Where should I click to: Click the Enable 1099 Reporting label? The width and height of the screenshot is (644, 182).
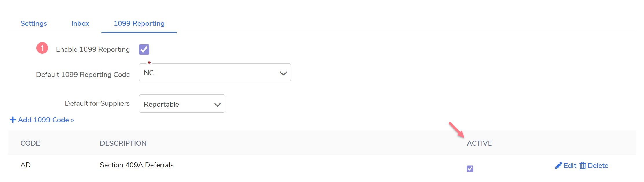click(x=93, y=49)
